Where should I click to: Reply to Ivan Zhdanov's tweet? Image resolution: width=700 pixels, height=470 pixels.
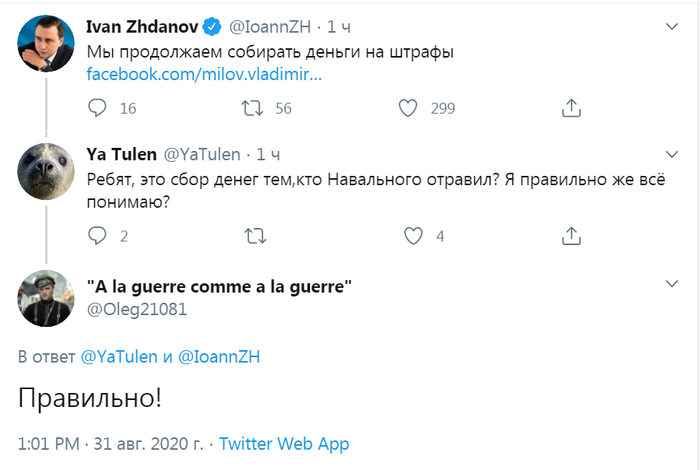tap(97, 108)
